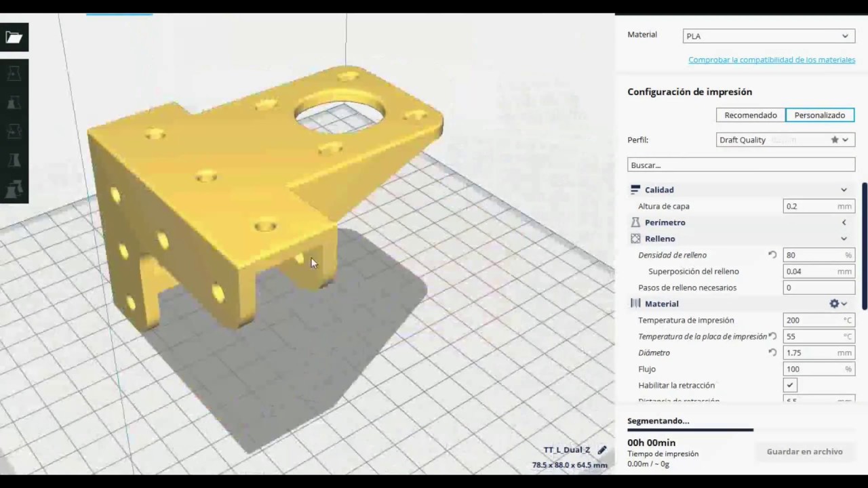Click the Pasos de relleno necesarios field

click(x=818, y=287)
